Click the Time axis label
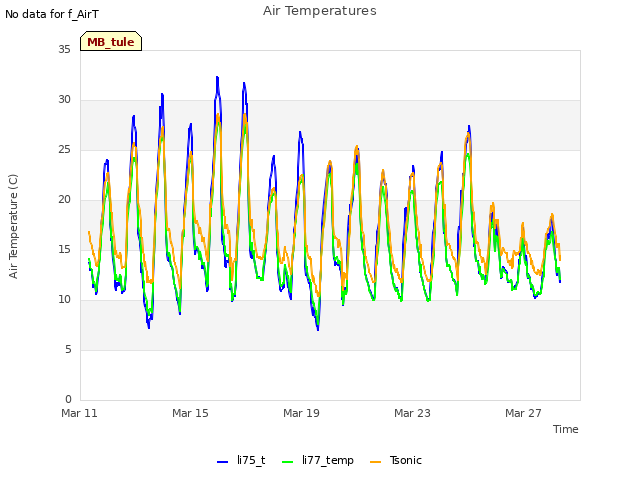Screen dimensions: 640x480 (x=565, y=429)
